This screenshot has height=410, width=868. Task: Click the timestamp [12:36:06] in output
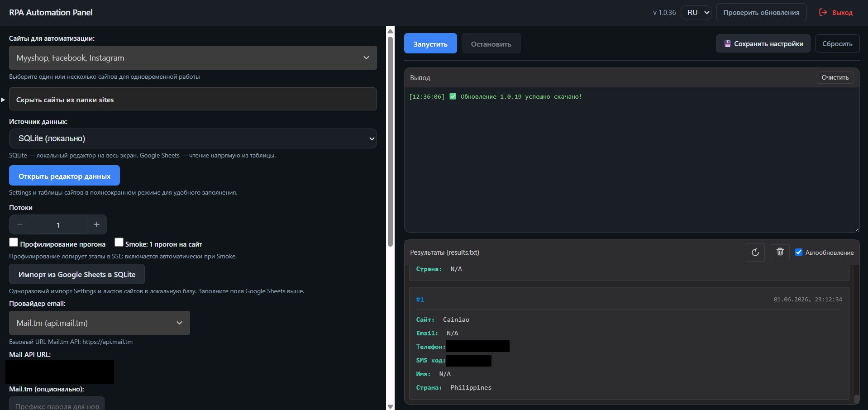pos(427,96)
